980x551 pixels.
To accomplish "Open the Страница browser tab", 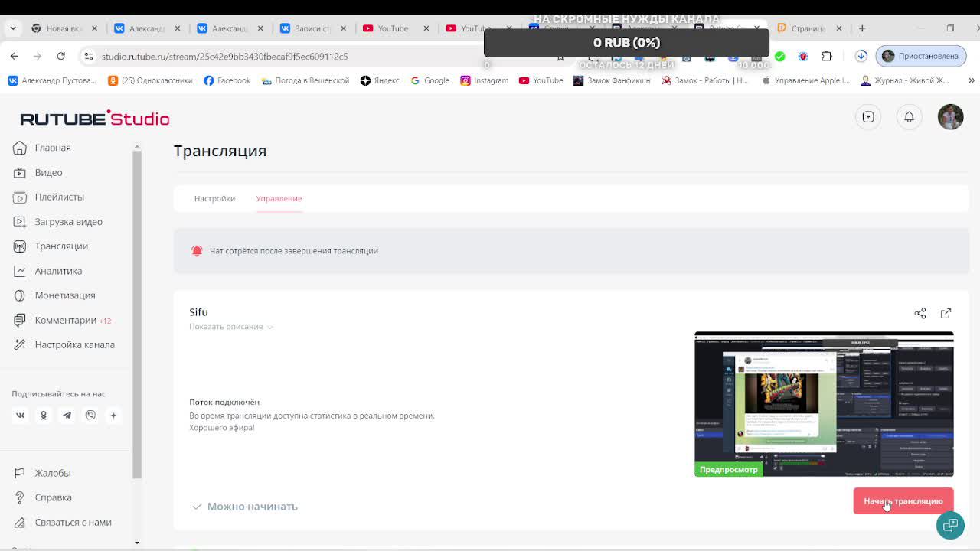I will point(808,28).
